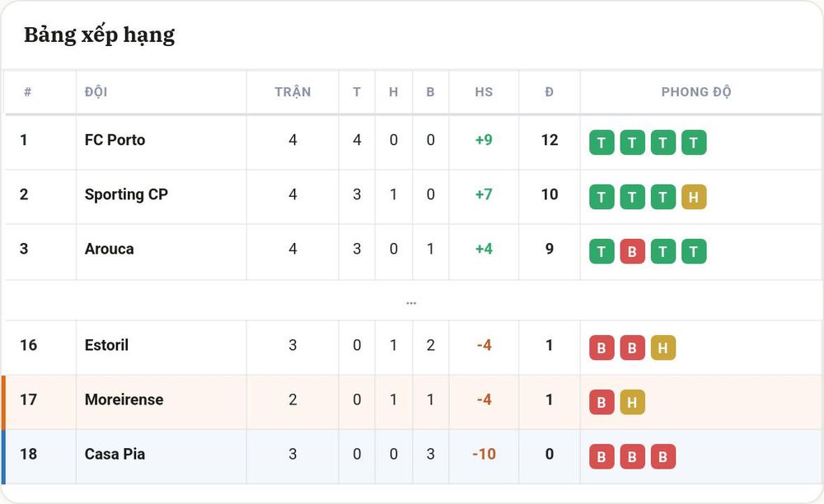
Task: Click the Bảng xếp hạng title
Action: (100, 35)
